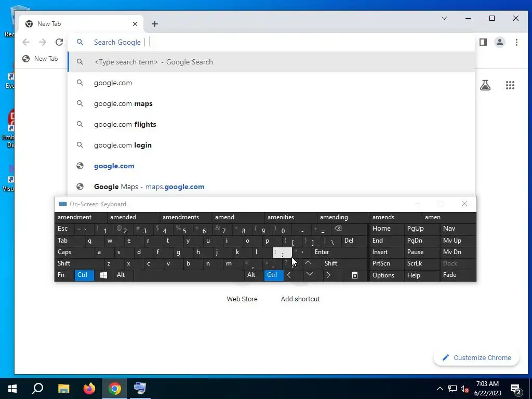
Task: Toggle the Caps key
Action: click(74, 252)
